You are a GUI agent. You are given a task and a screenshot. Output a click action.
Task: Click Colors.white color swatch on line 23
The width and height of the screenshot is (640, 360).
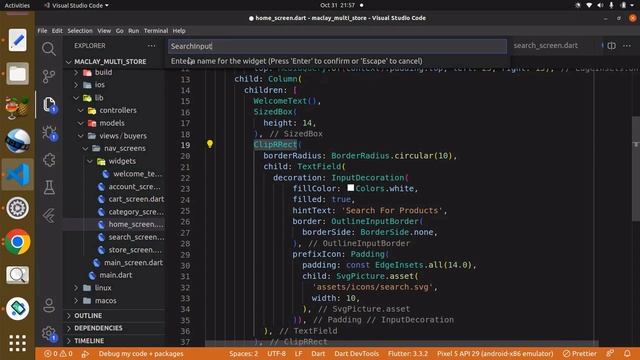[x=351, y=188]
